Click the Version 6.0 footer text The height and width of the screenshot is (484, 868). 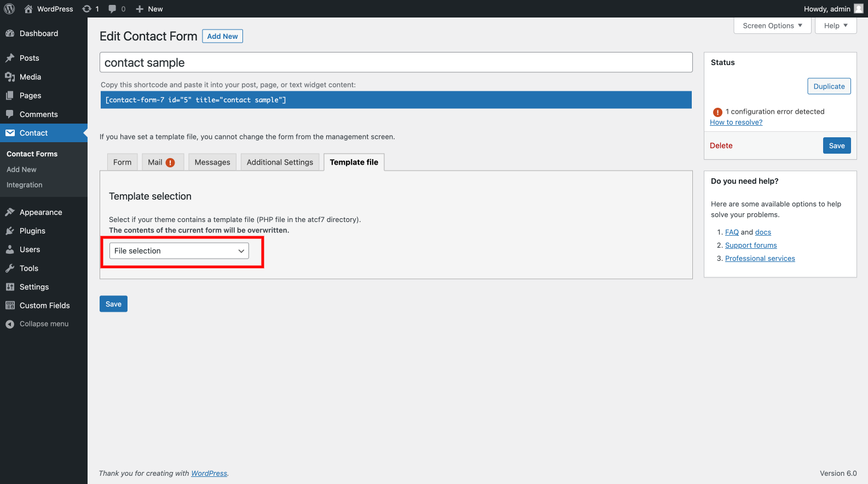pyautogui.click(x=838, y=474)
